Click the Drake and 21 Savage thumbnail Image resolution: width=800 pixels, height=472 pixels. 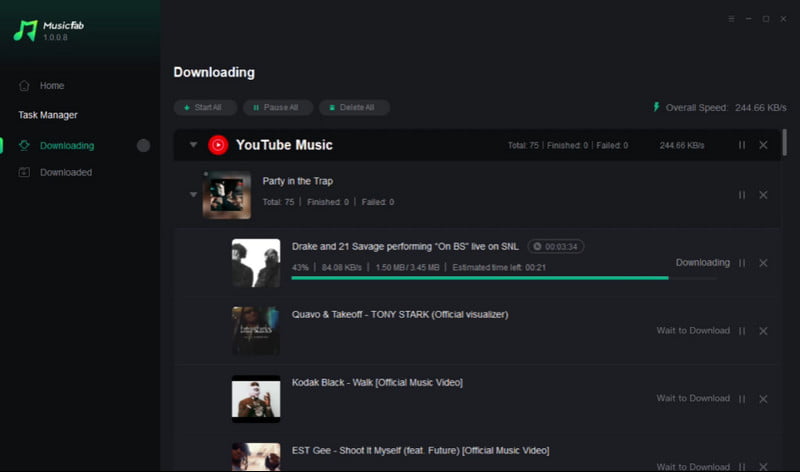[x=256, y=263]
